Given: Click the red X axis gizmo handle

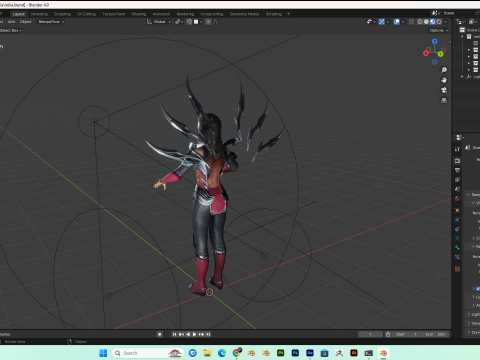Looking at the screenshot, I should tap(426, 53).
